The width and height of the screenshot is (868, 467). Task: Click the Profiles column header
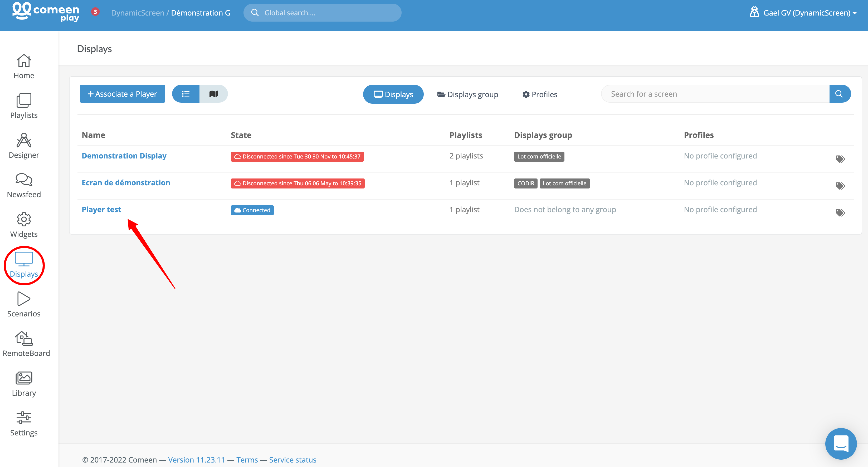pos(699,135)
